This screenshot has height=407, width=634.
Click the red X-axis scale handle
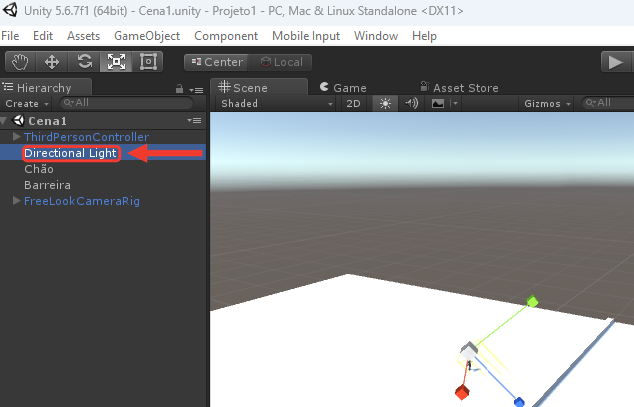(462, 392)
